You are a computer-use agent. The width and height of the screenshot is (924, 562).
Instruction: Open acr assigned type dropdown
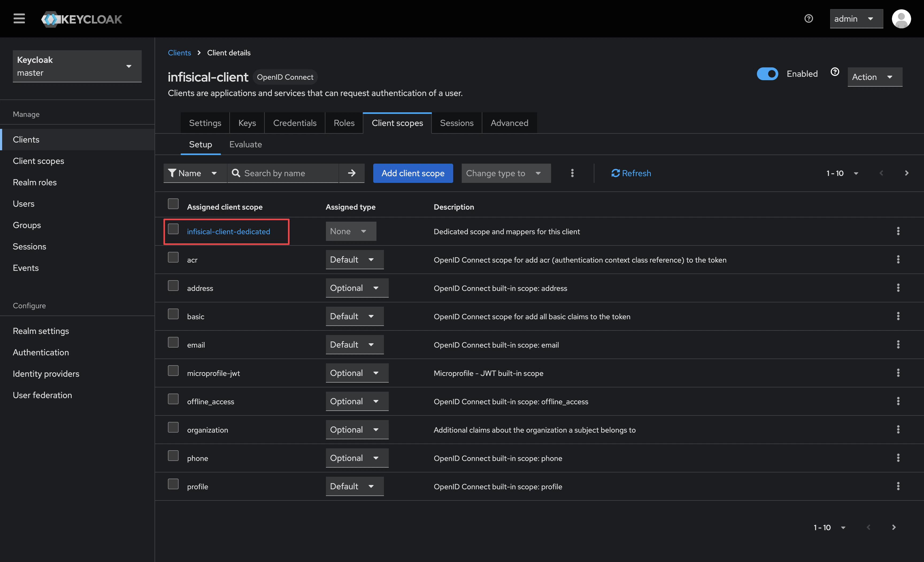click(354, 259)
